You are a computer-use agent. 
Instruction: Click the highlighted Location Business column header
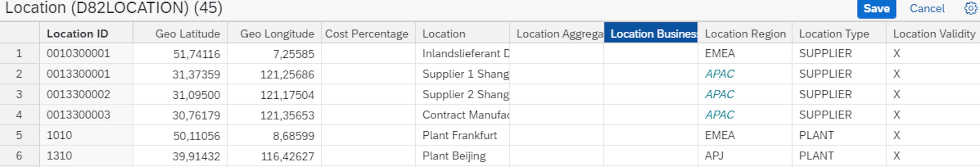651,34
